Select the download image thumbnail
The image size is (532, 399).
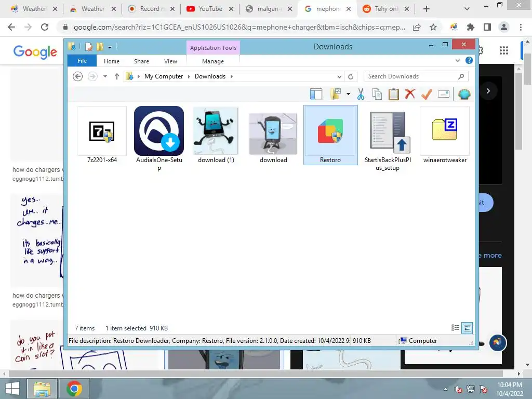pyautogui.click(x=273, y=134)
